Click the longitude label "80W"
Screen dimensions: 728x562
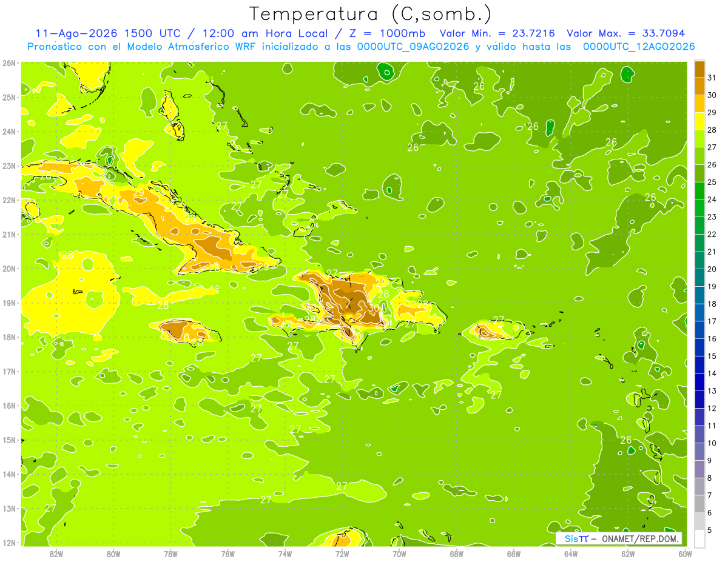(x=113, y=554)
